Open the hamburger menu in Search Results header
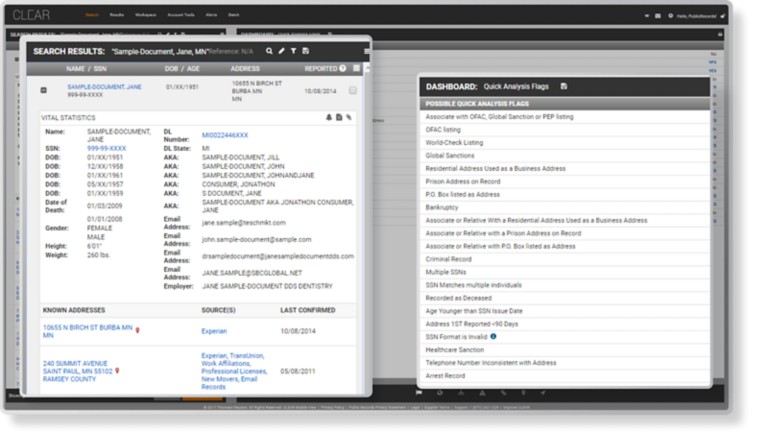768x432 pixels. tap(367, 51)
